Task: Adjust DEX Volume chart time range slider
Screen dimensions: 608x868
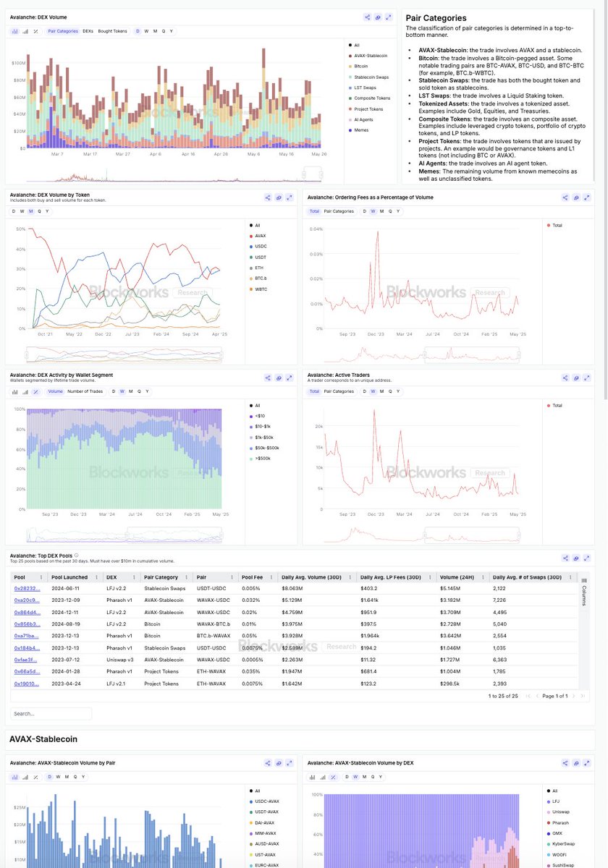Action: 312,174
